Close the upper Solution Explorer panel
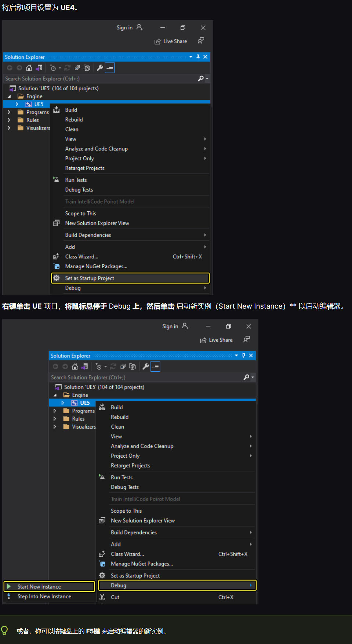Image resolution: width=352 pixels, height=644 pixels. pyautogui.click(x=206, y=57)
